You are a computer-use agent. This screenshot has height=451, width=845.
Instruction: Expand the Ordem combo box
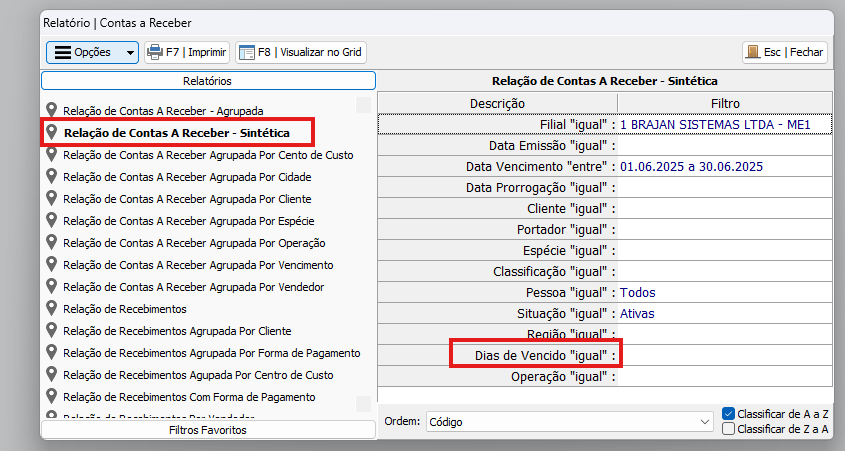pyautogui.click(x=705, y=422)
